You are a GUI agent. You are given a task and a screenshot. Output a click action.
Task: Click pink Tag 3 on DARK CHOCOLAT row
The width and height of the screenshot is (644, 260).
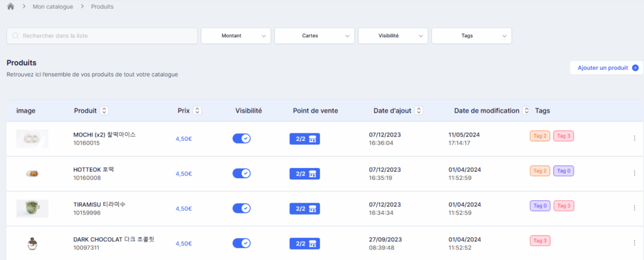(x=540, y=240)
